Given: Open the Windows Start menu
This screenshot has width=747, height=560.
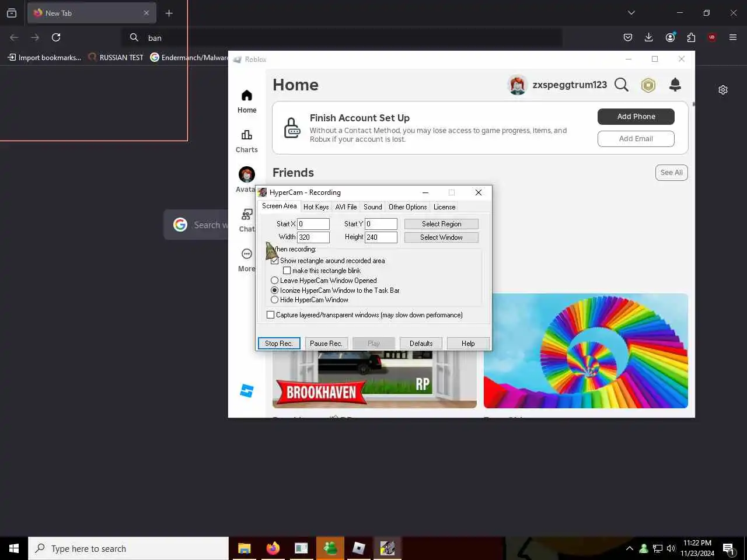Looking at the screenshot, I should [x=14, y=548].
